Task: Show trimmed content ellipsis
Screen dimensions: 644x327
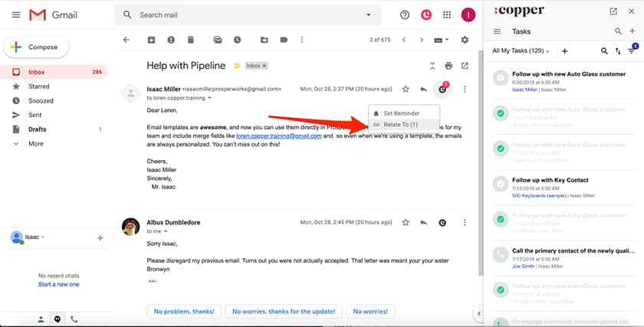Action: 153,281
